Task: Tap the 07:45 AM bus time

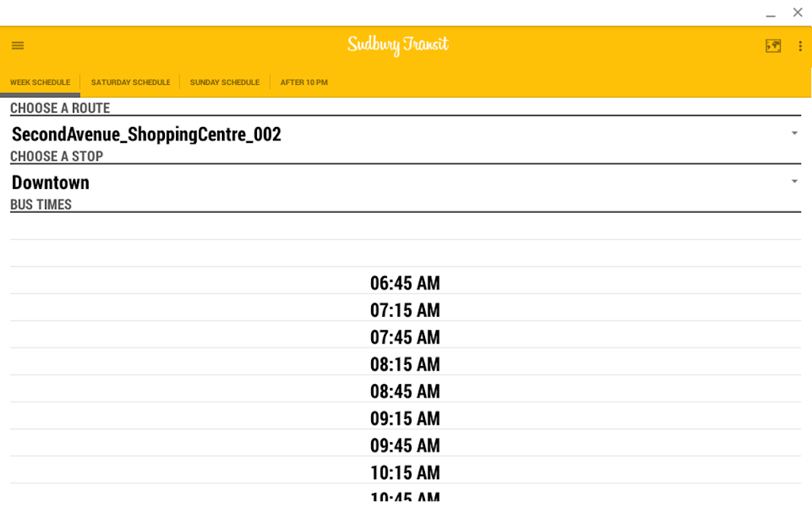Action: click(405, 337)
